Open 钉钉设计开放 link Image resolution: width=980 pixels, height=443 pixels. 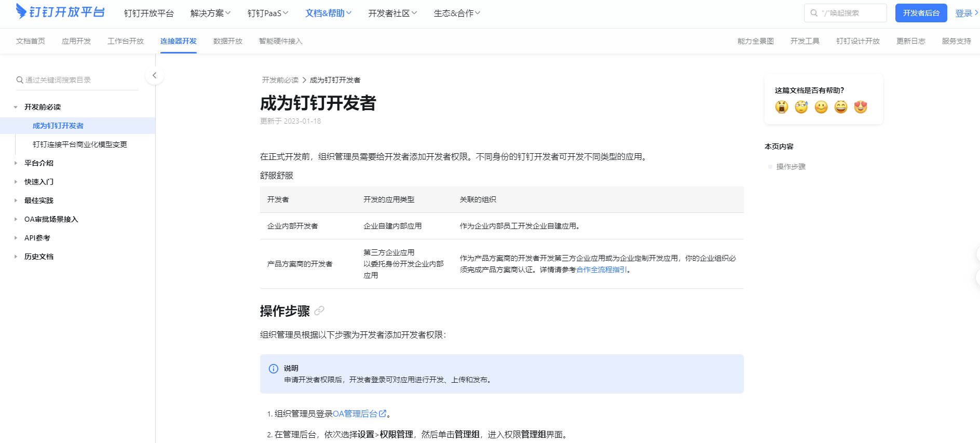(858, 41)
